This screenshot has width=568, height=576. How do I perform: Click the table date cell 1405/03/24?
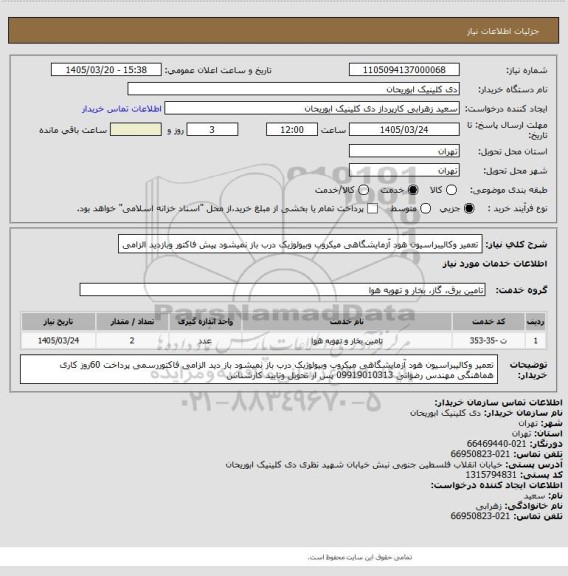58,341
